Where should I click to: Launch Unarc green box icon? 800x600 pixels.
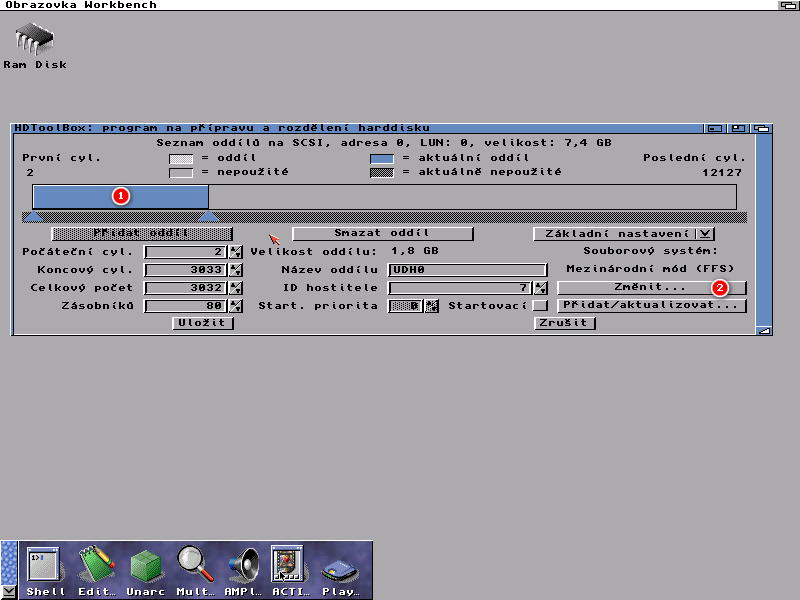[146, 570]
